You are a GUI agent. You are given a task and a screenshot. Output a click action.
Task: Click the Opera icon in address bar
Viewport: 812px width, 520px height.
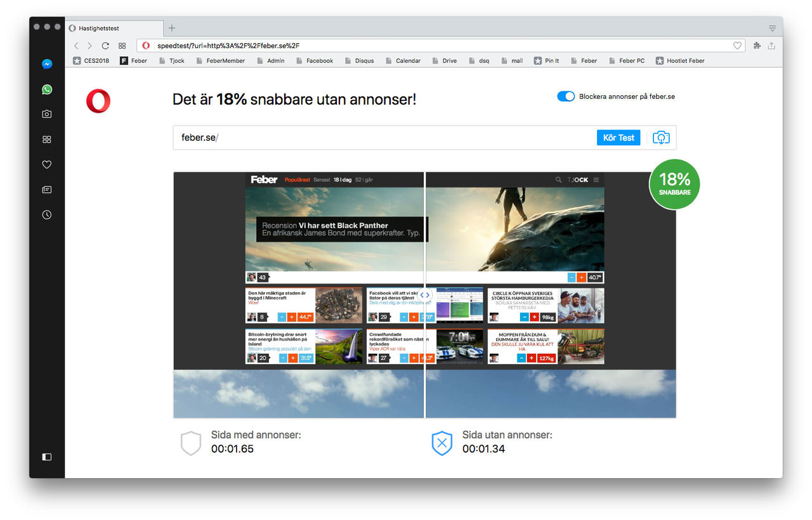146,46
